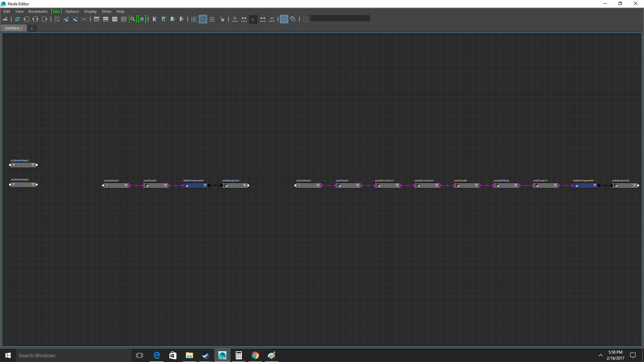Open the Maya icon on the taskbar
The width and height of the screenshot is (644, 362).
(222, 355)
